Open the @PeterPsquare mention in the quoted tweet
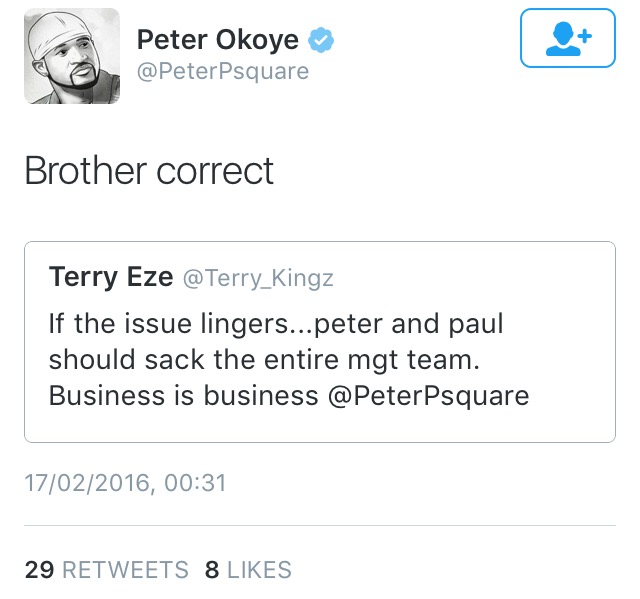This screenshot has width=640, height=599. [428, 395]
